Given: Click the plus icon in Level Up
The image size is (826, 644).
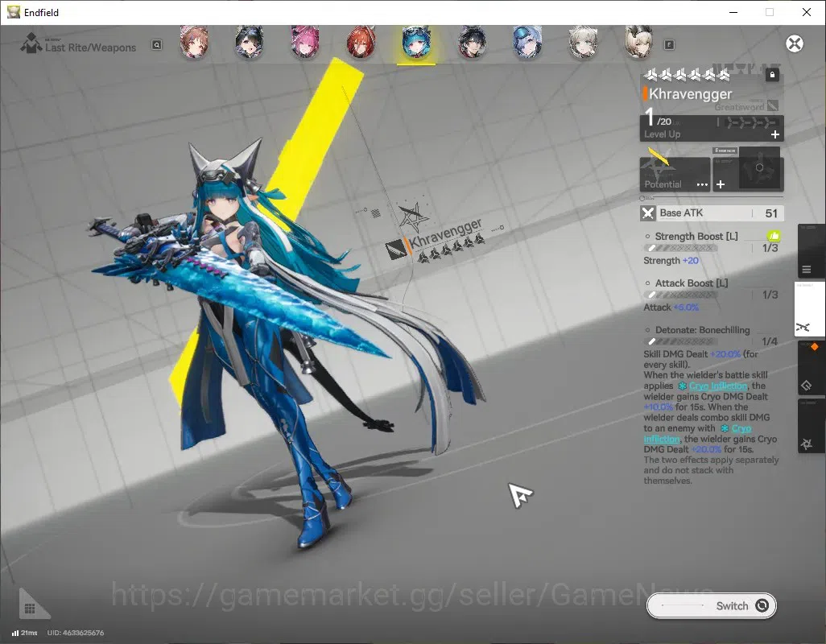Looking at the screenshot, I should point(775,134).
